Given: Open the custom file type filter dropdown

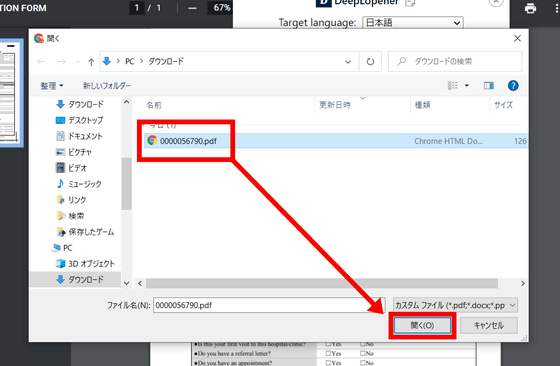Looking at the screenshot, I should pyautogui.click(x=455, y=305).
